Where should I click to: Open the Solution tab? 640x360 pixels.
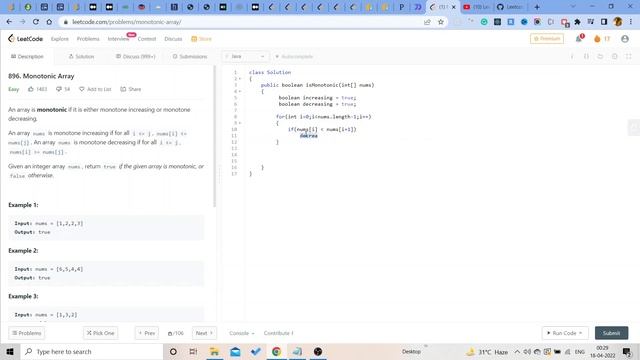tap(81, 56)
